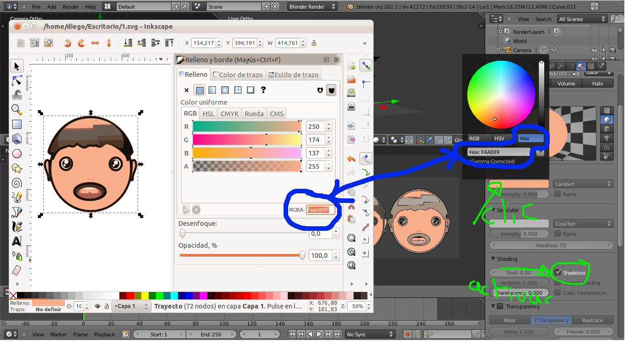Screen dimensions: 644x351
Task: Click the no-paint X fill icon
Action: pos(186,90)
